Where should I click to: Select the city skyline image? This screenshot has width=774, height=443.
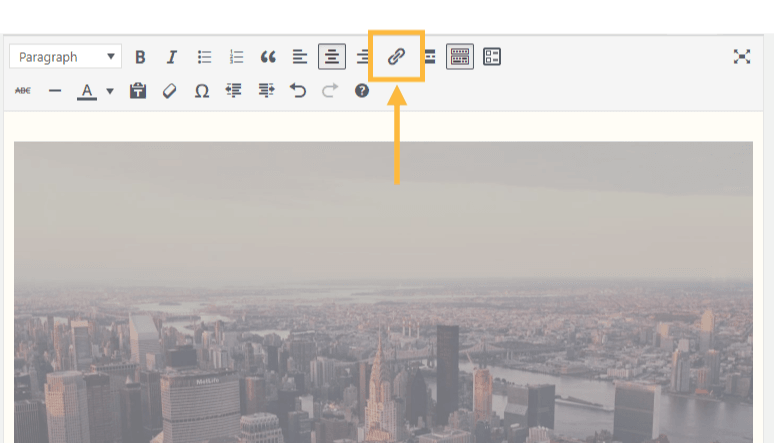point(383,292)
